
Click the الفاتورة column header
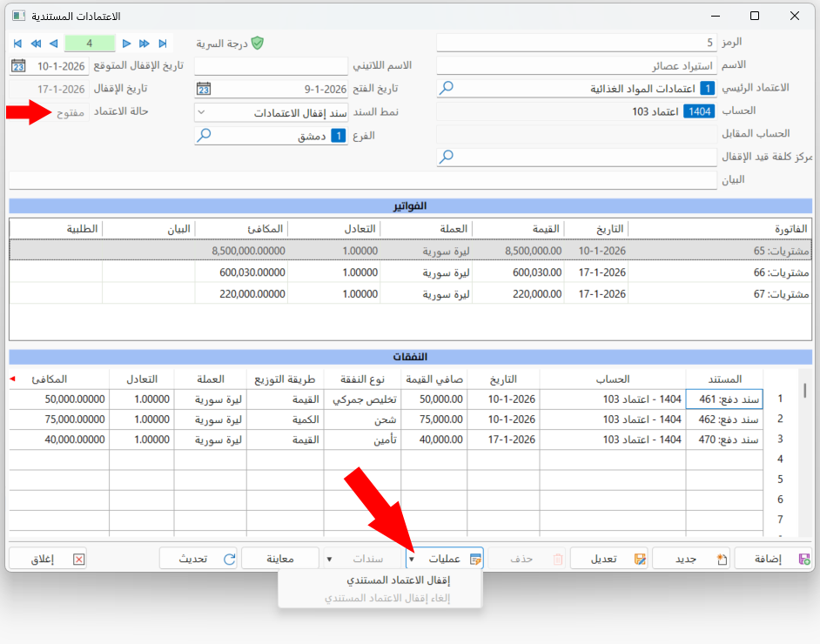click(720, 229)
